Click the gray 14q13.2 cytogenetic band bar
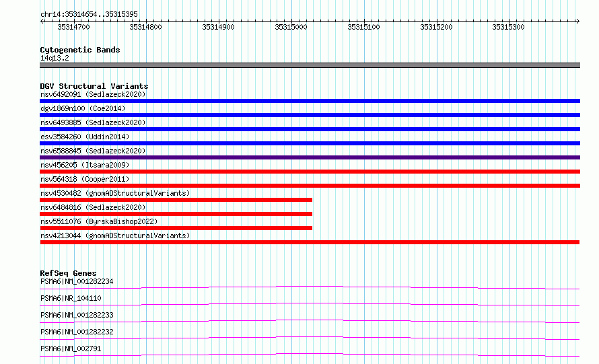The height and width of the screenshot is (364, 599). 310,65
